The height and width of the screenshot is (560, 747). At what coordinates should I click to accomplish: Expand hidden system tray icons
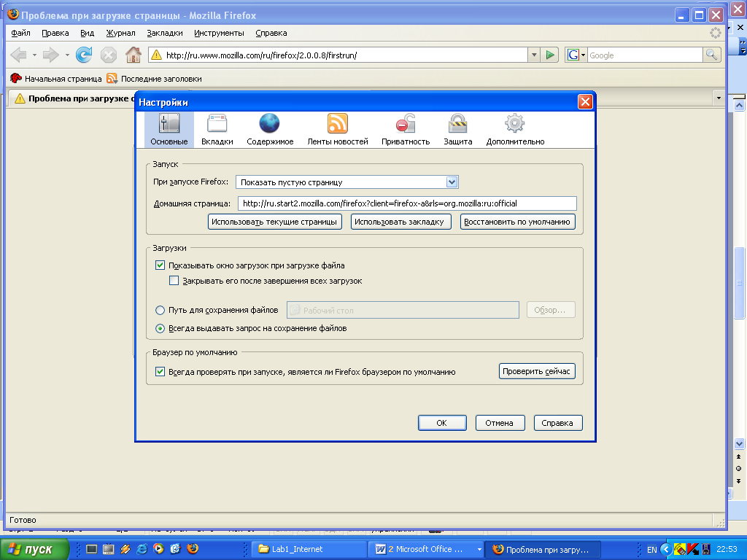666,549
